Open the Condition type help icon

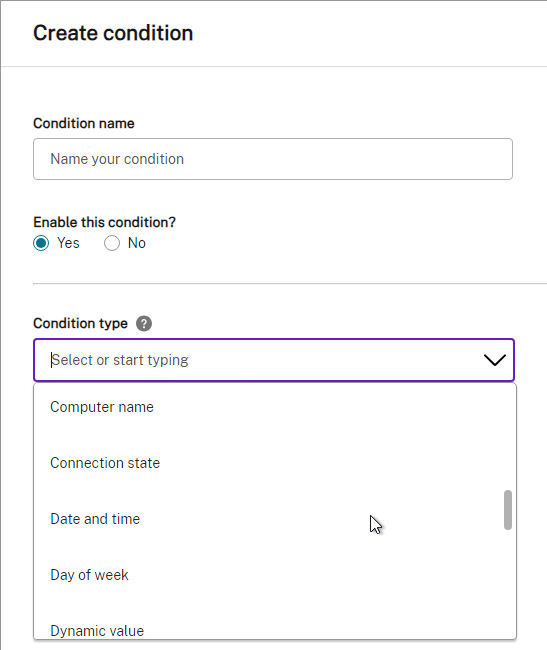click(x=144, y=323)
